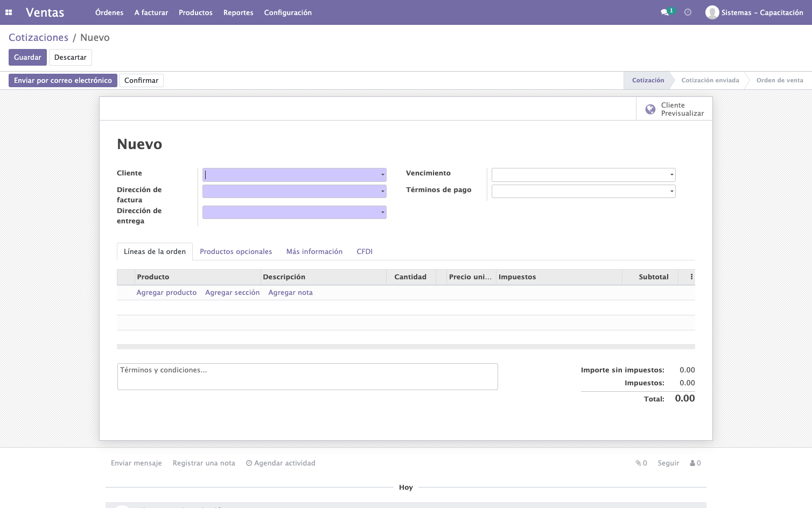812x508 pixels.
Task: Select the Cotización enviada status stage
Action: click(x=710, y=80)
